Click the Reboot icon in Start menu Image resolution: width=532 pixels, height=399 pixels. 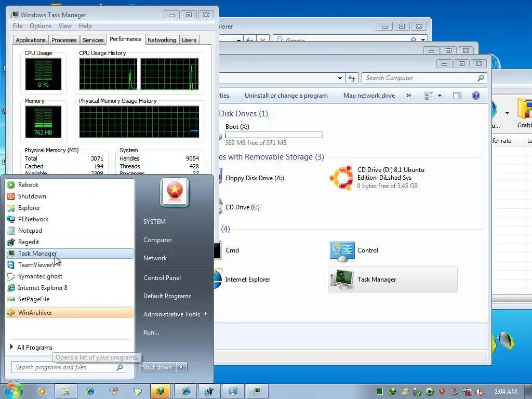11,185
